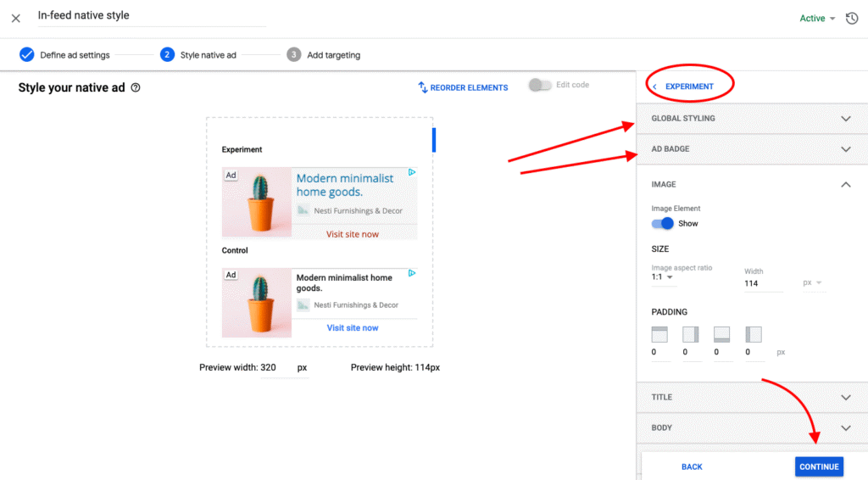Select the top padding icon
Image resolution: width=868 pixels, height=480 pixels.
tap(659, 334)
